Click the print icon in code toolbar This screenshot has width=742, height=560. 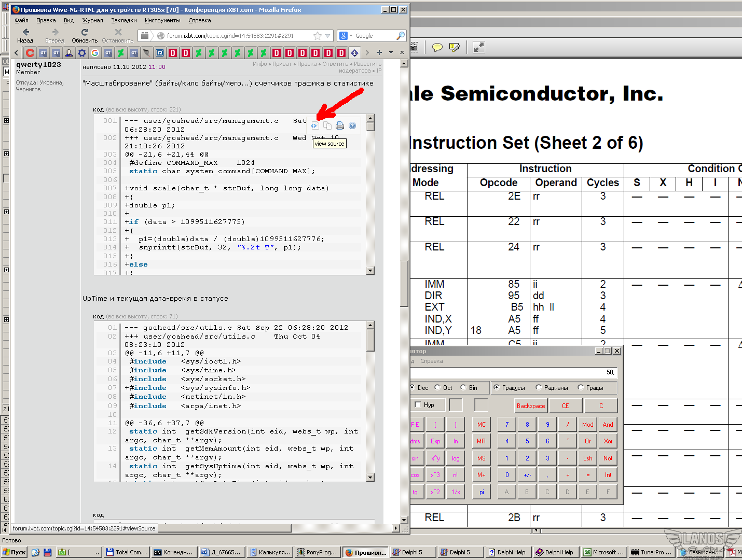(339, 125)
